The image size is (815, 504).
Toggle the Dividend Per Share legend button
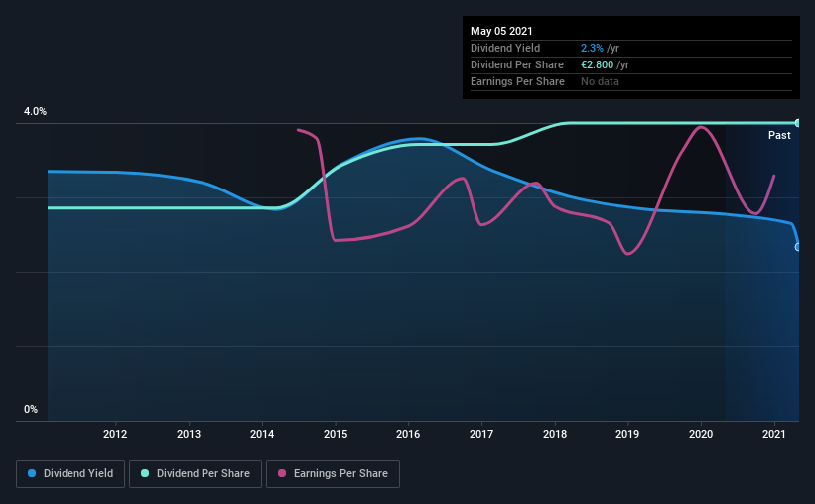[196, 474]
